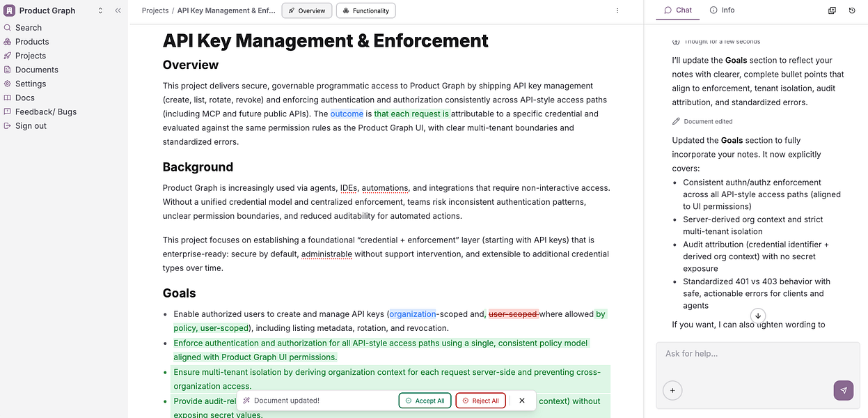Click the Feedback/ Bugs speech icon
Viewport: 868px width, 418px height.
tap(8, 111)
